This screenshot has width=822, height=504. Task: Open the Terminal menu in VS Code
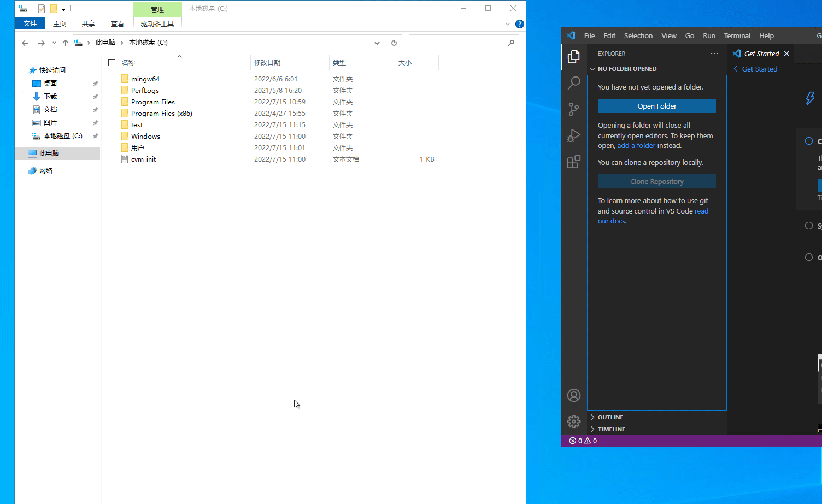737,36
